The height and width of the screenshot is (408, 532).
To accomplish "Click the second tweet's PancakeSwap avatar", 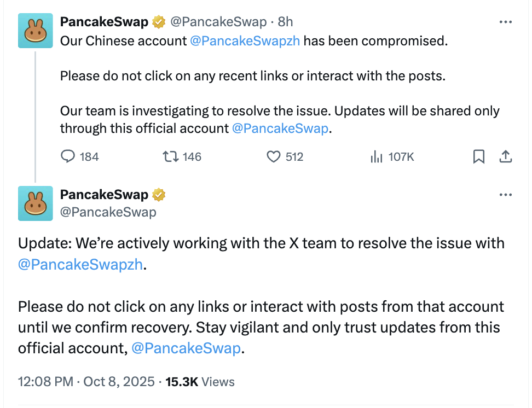I will click(x=35, y=203).
